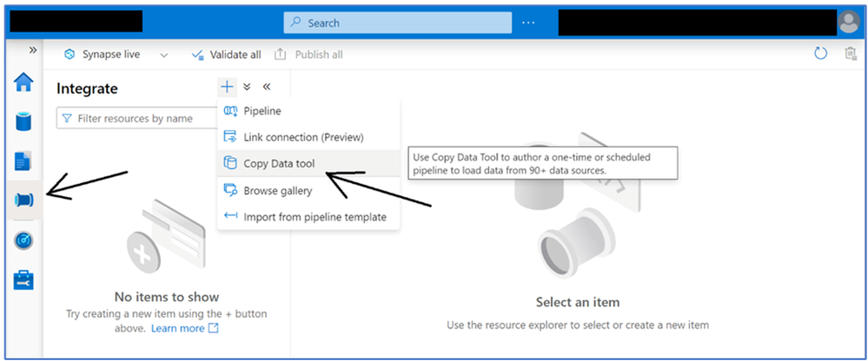This screenshot has height=361, width=868.
Task: Open the Monitor hub gauge icon
Action: point(23,240)
